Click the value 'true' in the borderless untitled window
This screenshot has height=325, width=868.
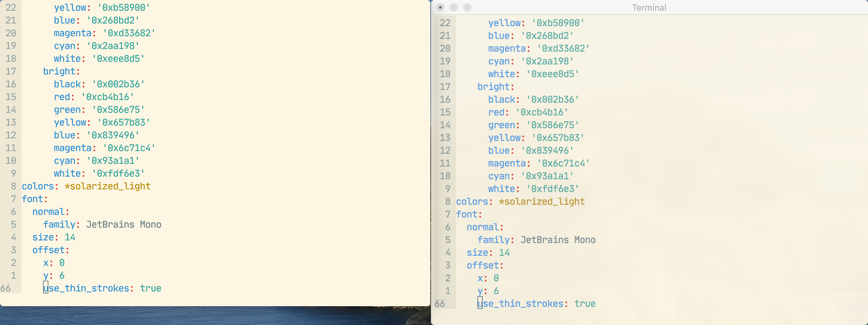pyautogui.click(x=151, y=288)
